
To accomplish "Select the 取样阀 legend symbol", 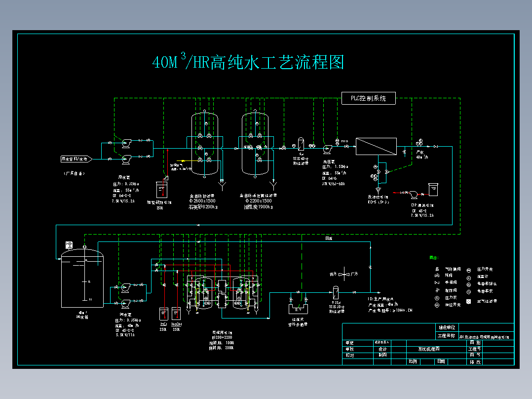I will (x=437, y=290).
